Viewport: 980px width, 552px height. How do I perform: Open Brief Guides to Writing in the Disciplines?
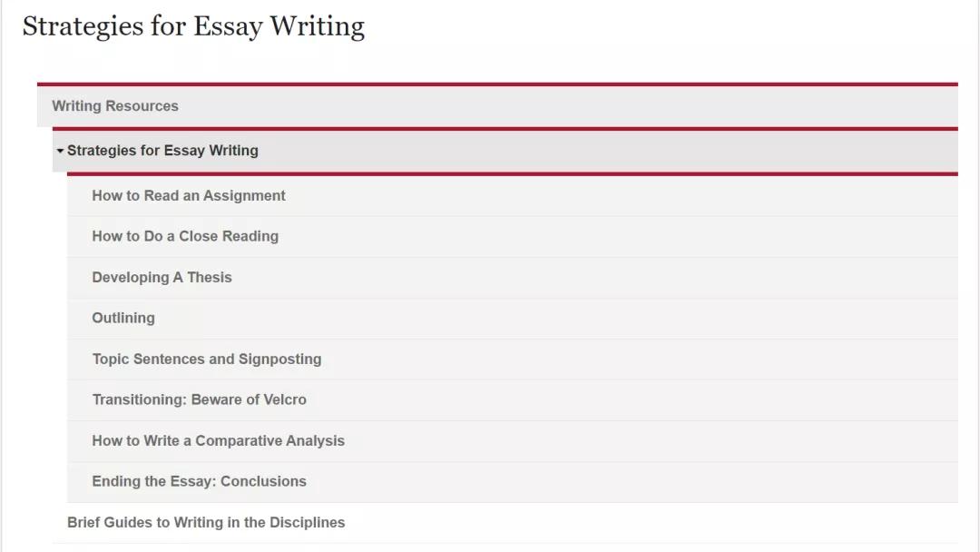coord(206,522)
